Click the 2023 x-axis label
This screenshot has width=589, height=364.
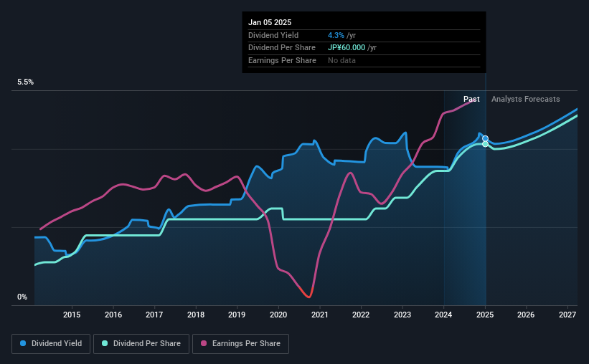[402, 315]
